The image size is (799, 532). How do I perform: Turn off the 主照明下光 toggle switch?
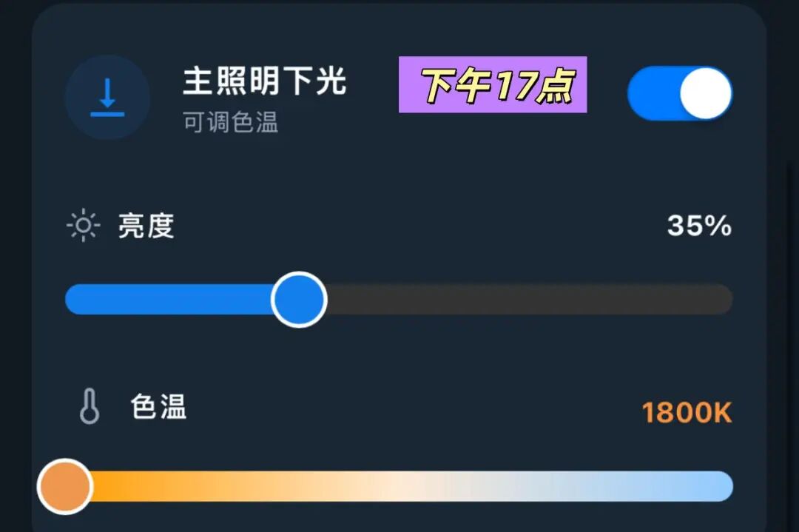tap(680, 93)
